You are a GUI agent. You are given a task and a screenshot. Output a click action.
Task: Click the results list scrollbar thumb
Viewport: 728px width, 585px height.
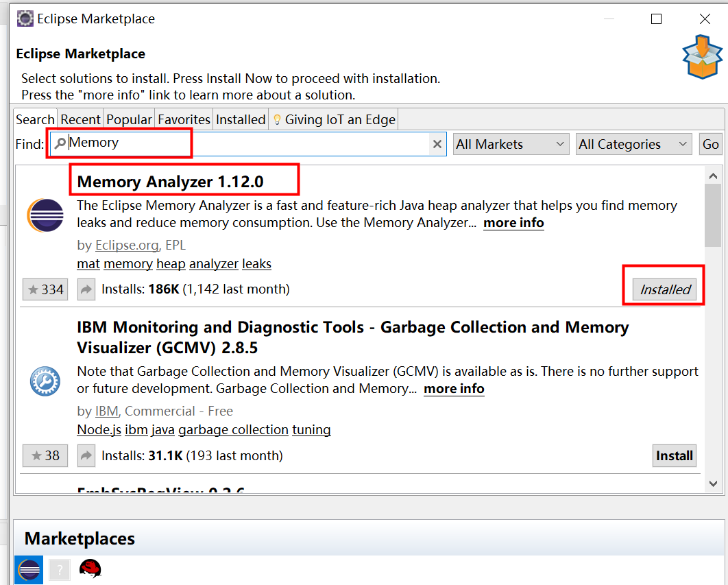[x=713, y=215]
